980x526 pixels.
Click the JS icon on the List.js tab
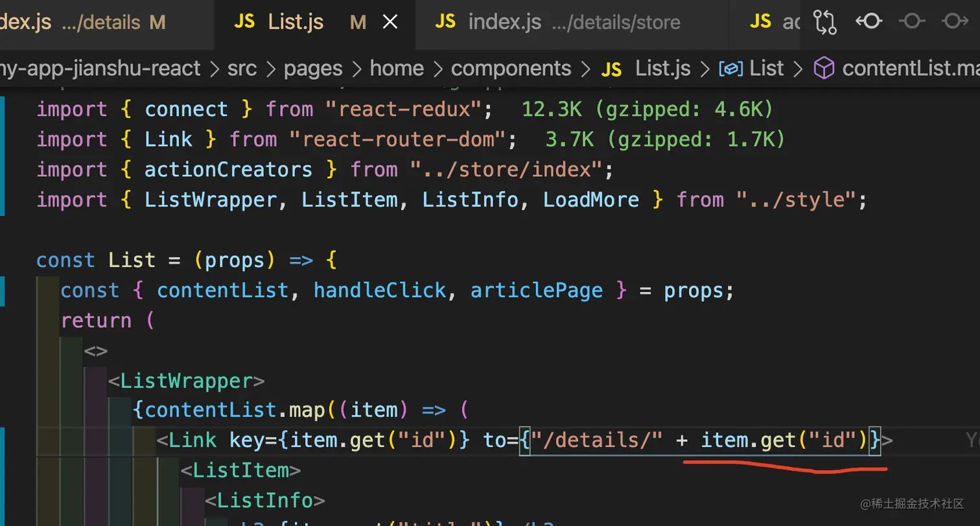coord(244,23)
